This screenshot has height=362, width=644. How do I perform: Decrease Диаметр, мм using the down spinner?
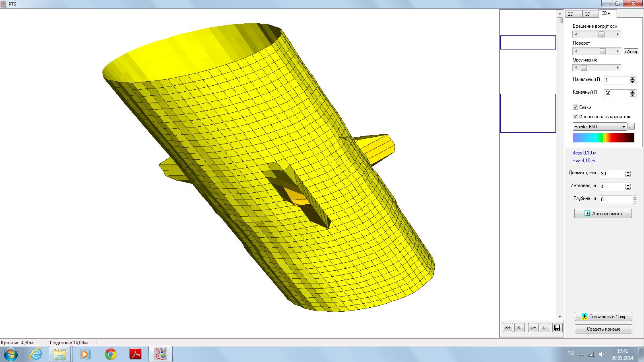(x=628, y=176)
